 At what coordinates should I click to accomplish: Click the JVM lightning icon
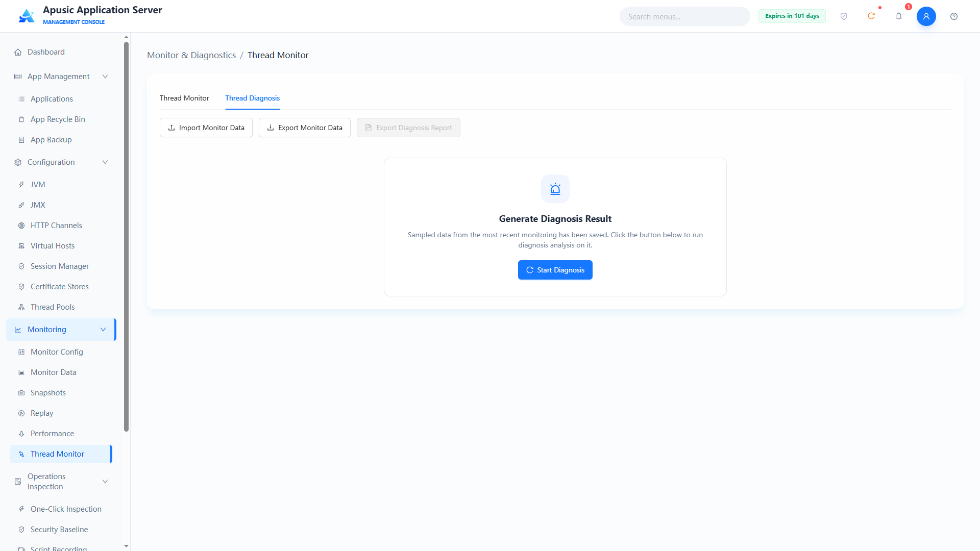[21, 185]
